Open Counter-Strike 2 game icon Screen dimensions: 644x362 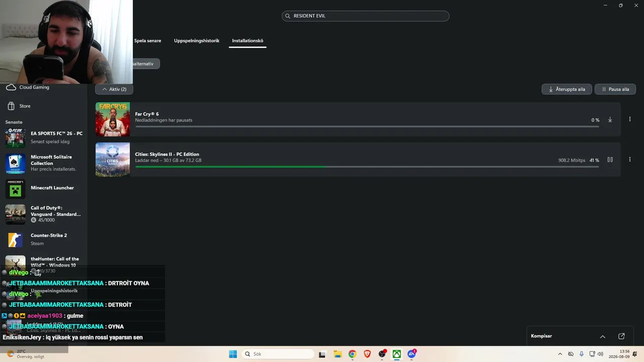[x=15, y=240]
